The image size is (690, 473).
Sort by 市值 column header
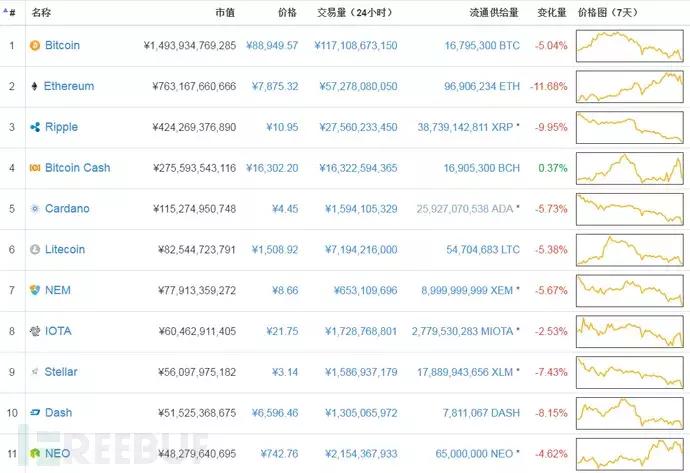[x=225, y=13]
